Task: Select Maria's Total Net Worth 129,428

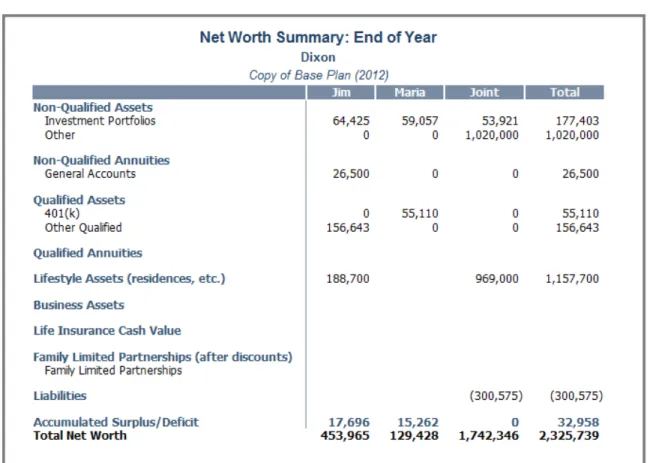Action: (x=414, y=436)
